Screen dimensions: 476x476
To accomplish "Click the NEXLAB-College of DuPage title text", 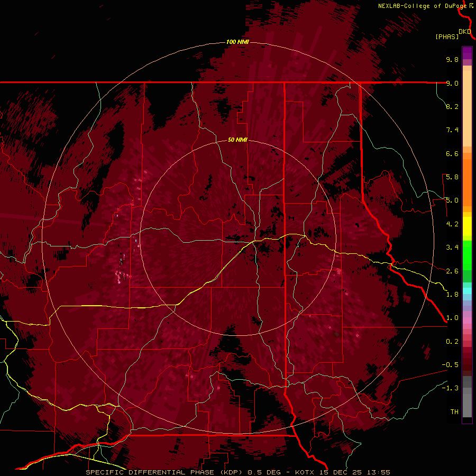I will (423, 6).
